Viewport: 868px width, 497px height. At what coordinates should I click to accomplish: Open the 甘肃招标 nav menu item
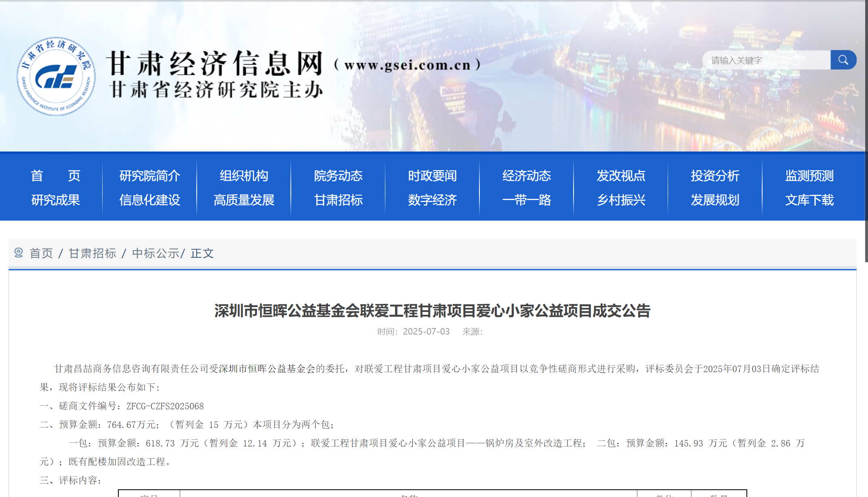(338, 200)
